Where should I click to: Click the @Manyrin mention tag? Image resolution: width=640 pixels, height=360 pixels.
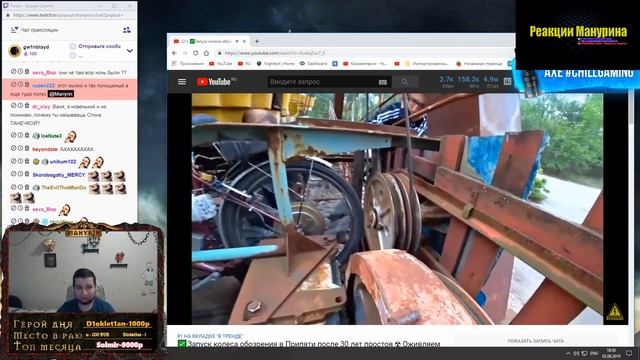[x=61, y=94]
